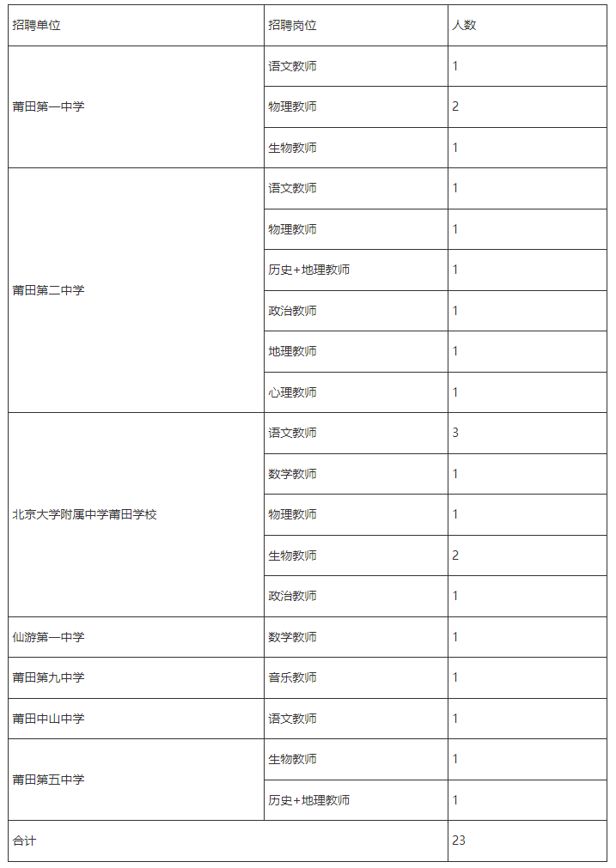Image resolution: width=616 pixels, height=868 pixels.
Task: Click the 仙游第一中学 cell
Action: tap(49, 637)
